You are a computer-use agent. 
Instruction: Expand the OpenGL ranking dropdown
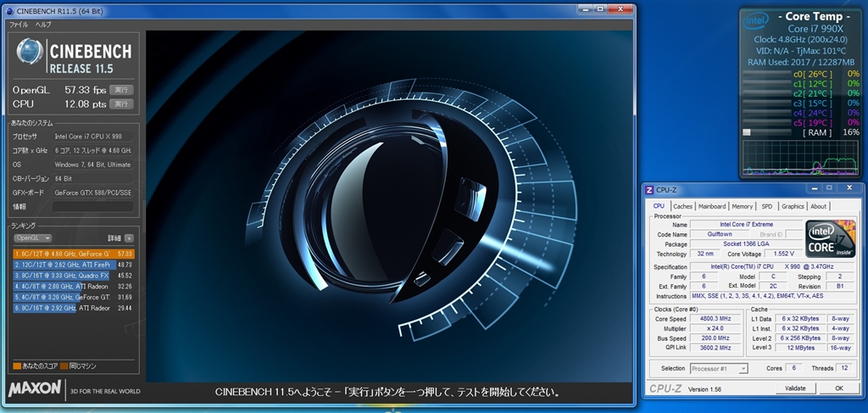click(32, 238)
